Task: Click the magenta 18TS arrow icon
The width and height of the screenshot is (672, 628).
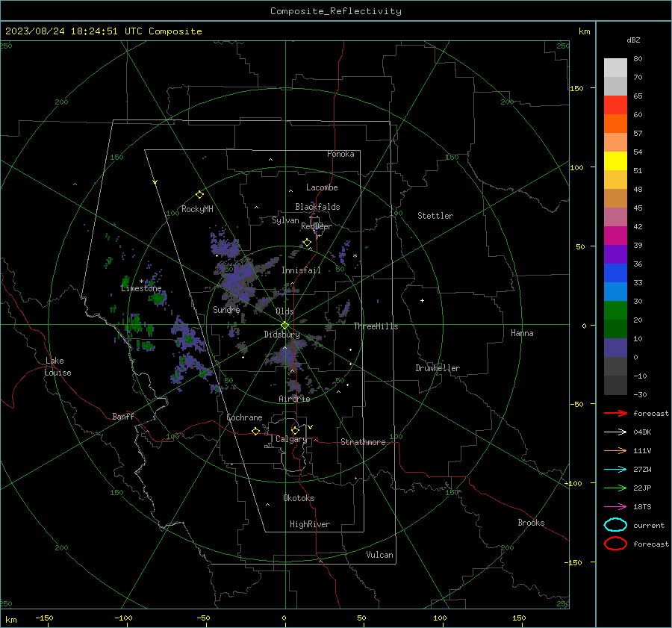Action: (615, 507)
